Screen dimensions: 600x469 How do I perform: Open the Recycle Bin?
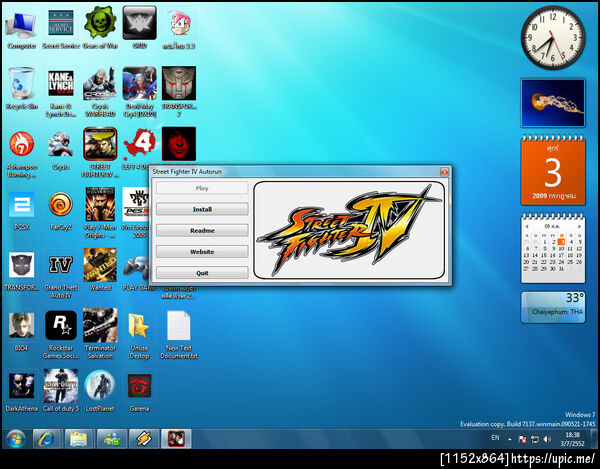tap(21, 89)
